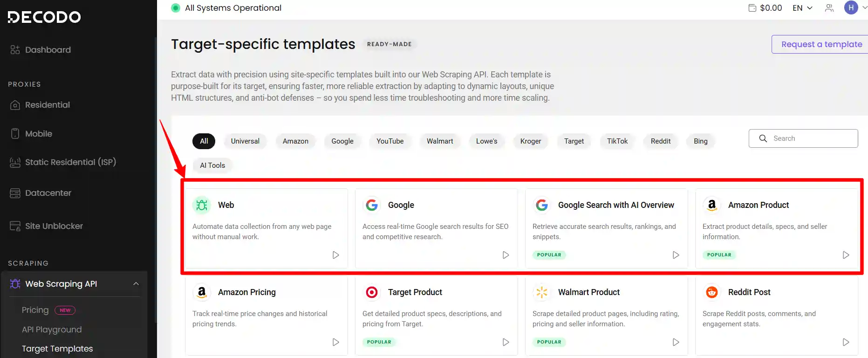This screenshot has height=358, width=868.
Task: Click the Datacenter proxies icon
Action: 15,193
